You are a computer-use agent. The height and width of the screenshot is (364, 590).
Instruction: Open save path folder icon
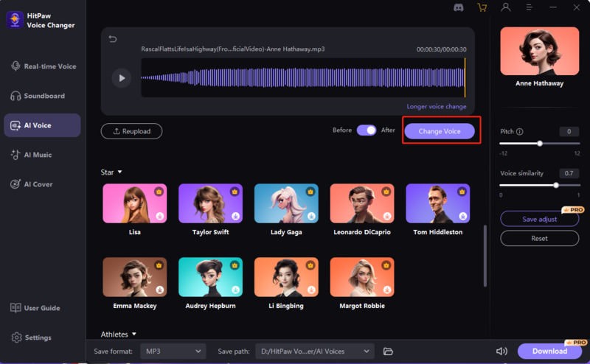tap(388, 351)
